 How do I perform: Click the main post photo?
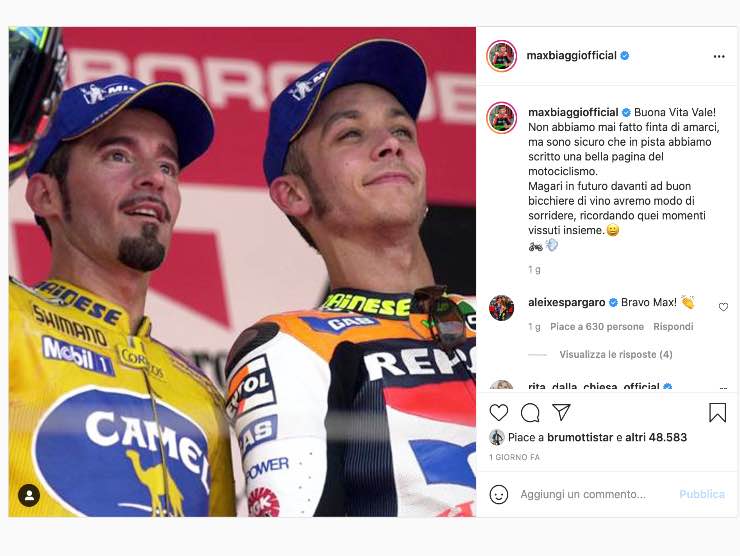(x=242, y=271)
